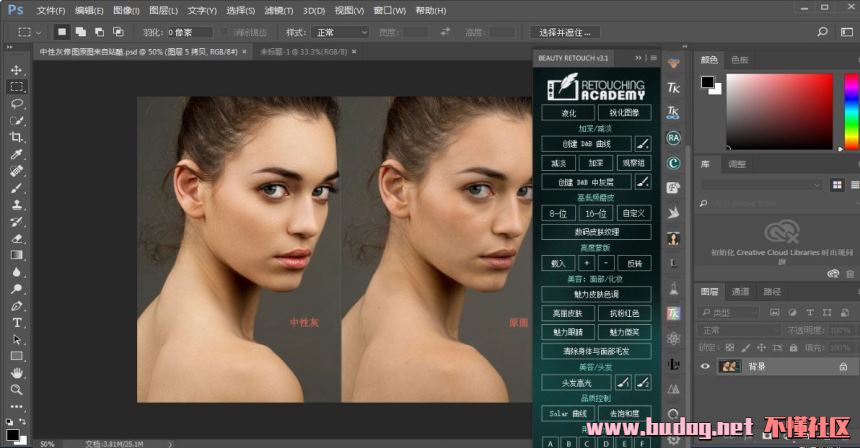Select the Eyedropper tool
This screenshot has height=448, width=860.
(x=17, y=154)
